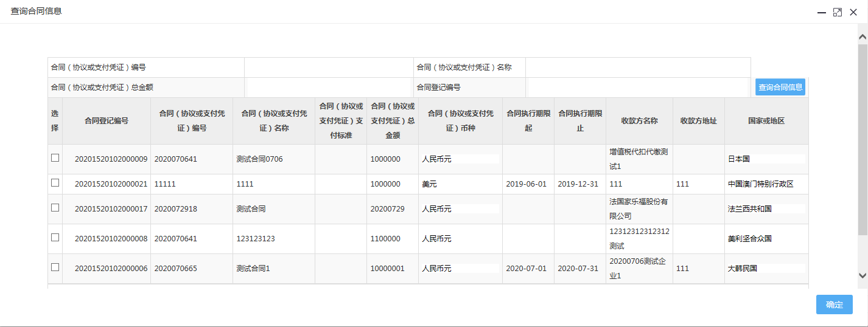This screenshot has width=868, height=327.
Task: Click the 国家或地区 column header
Action: pyautogui.click(x=766, y=121)
